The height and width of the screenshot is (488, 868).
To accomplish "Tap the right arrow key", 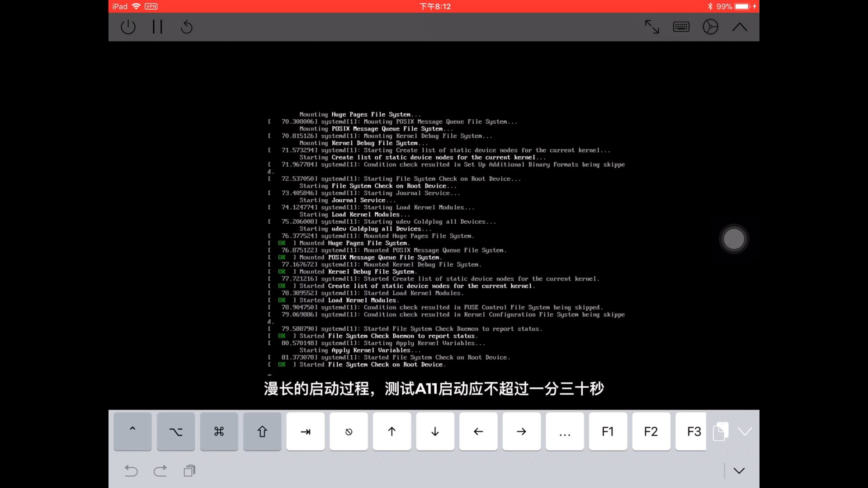I will point(522,432).
